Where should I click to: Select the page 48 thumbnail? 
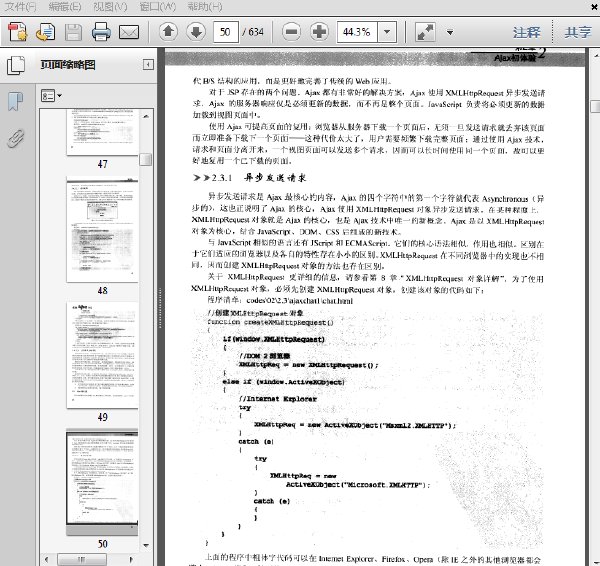(102, 230)
